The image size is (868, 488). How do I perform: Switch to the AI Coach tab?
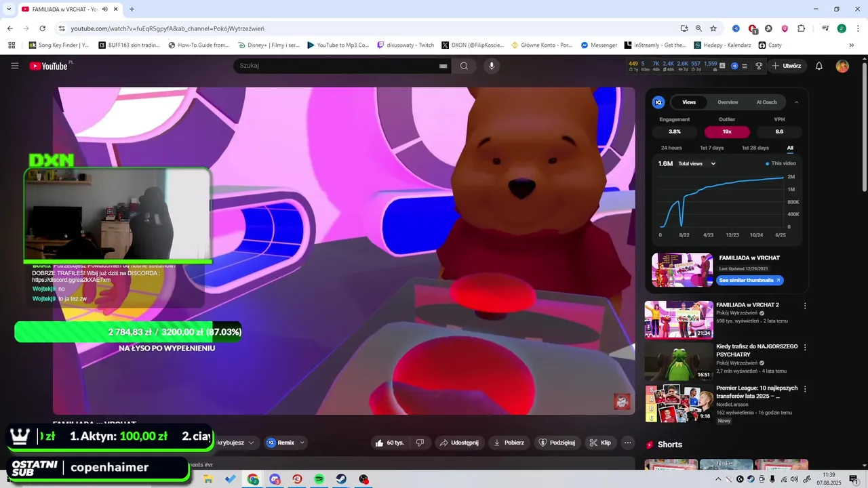click(x=766, y=102)
